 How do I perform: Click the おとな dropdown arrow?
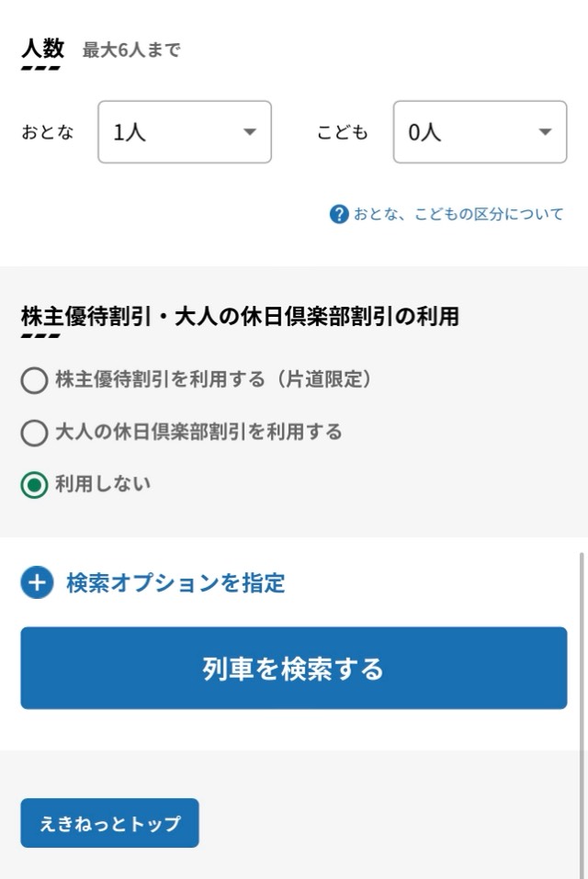pos(249,132)
